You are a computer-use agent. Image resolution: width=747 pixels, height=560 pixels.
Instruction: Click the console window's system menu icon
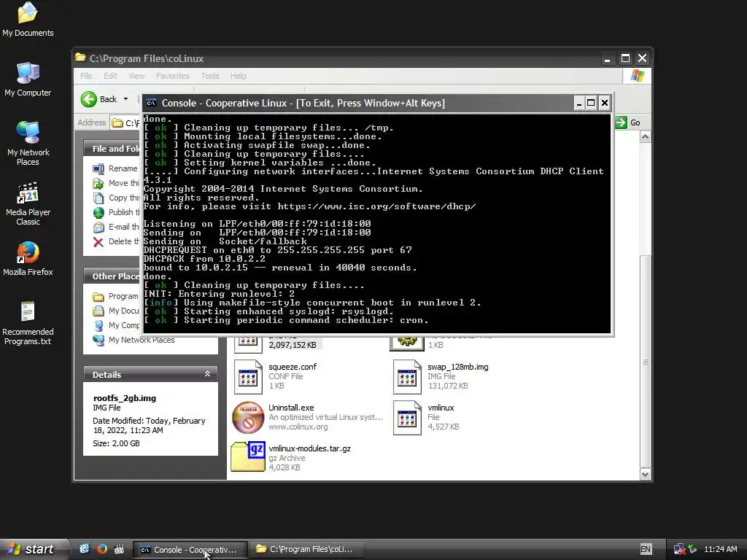coord(152,103)
